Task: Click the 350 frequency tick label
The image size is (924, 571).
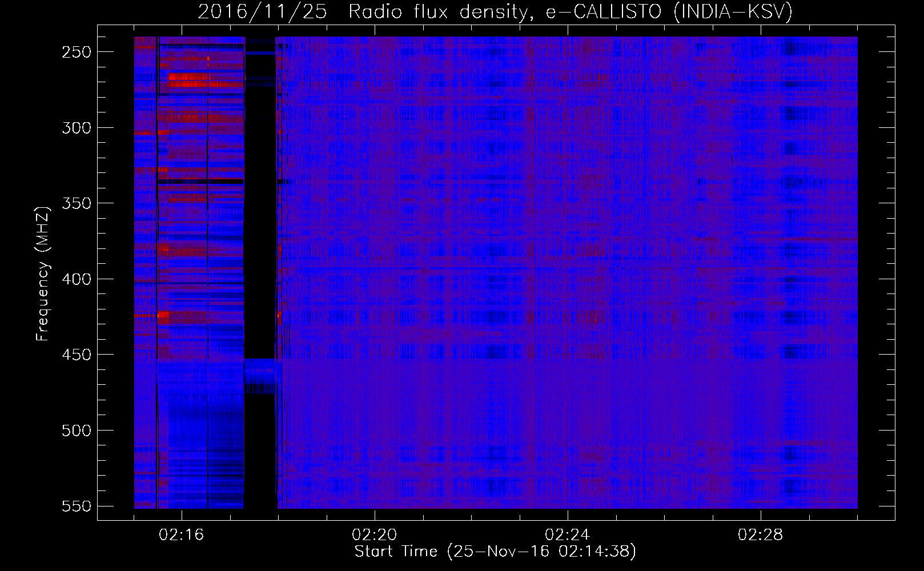Action: click(x=77, y=203)
